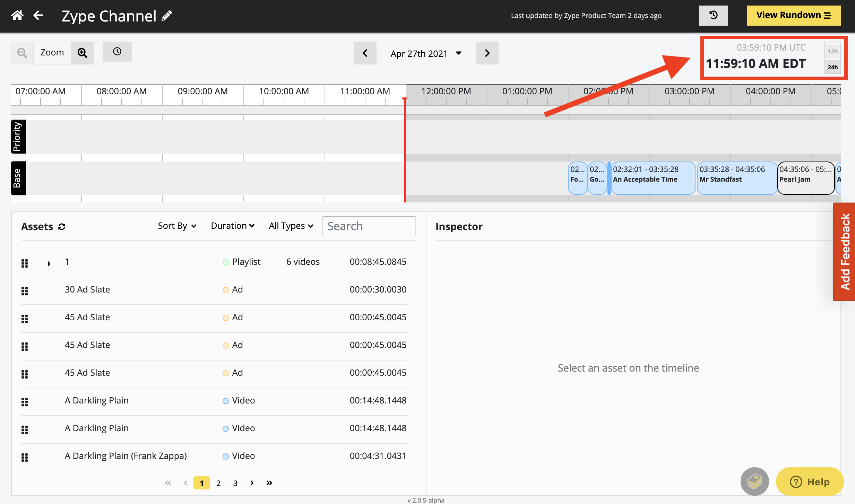This screenshot has height=504, width=855.
Task: Click the Help button
Action: click(x=810, y=481)
